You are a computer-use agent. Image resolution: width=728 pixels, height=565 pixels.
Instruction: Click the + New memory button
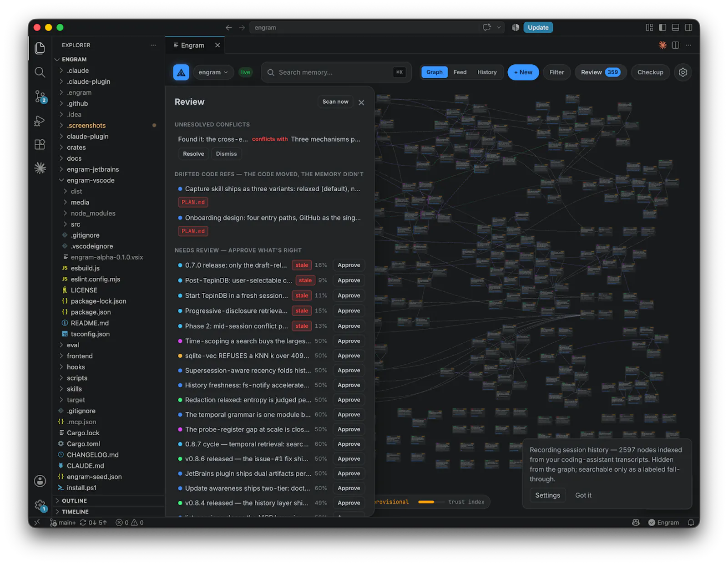click(x=523, y=72)
